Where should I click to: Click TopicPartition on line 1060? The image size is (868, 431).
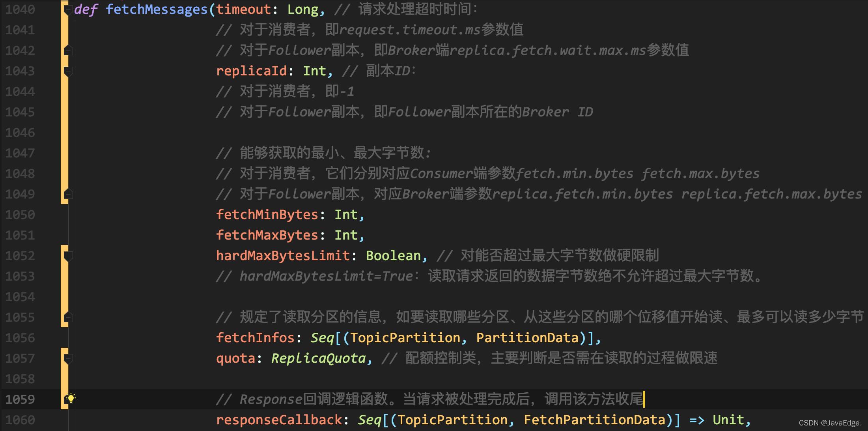452,420
